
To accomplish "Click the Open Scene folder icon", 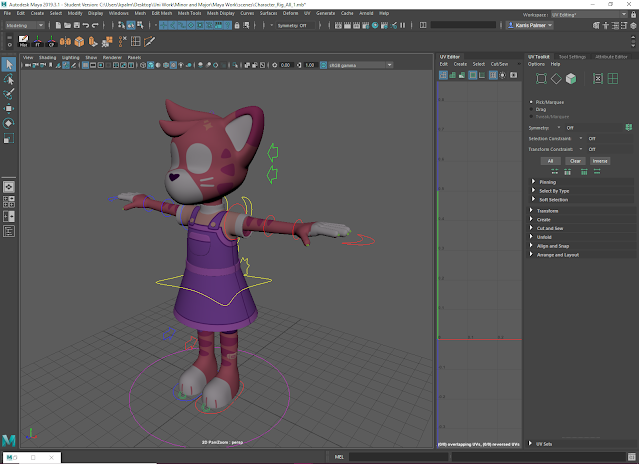I will point(67,25).
